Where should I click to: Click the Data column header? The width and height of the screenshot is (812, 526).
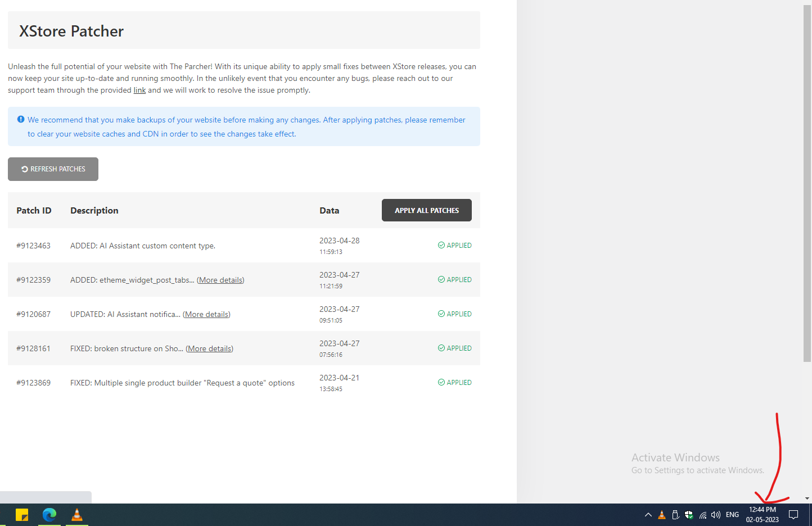(x=330, y=210)
